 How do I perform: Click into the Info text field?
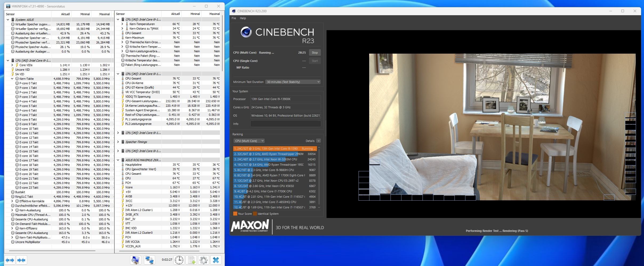(x=285, y=124)
